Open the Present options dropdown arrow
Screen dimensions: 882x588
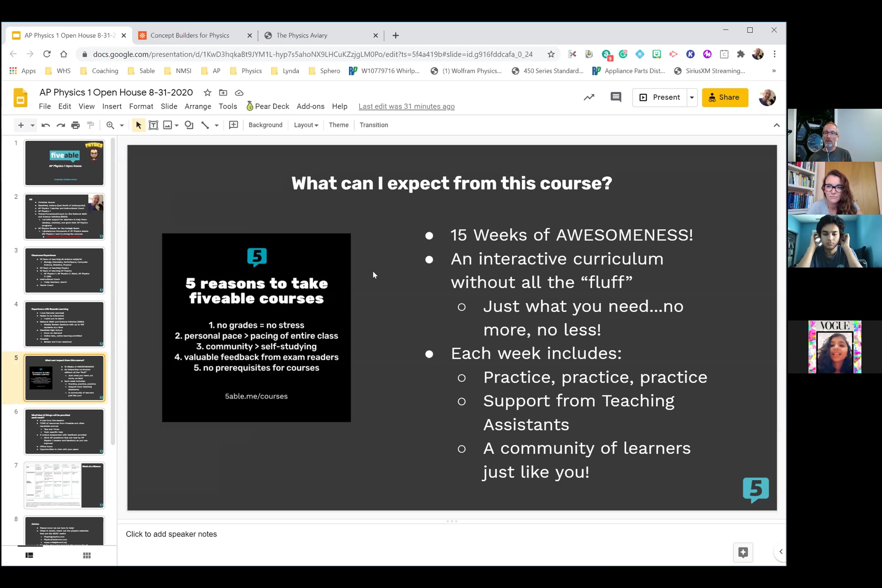pos(692,97)
